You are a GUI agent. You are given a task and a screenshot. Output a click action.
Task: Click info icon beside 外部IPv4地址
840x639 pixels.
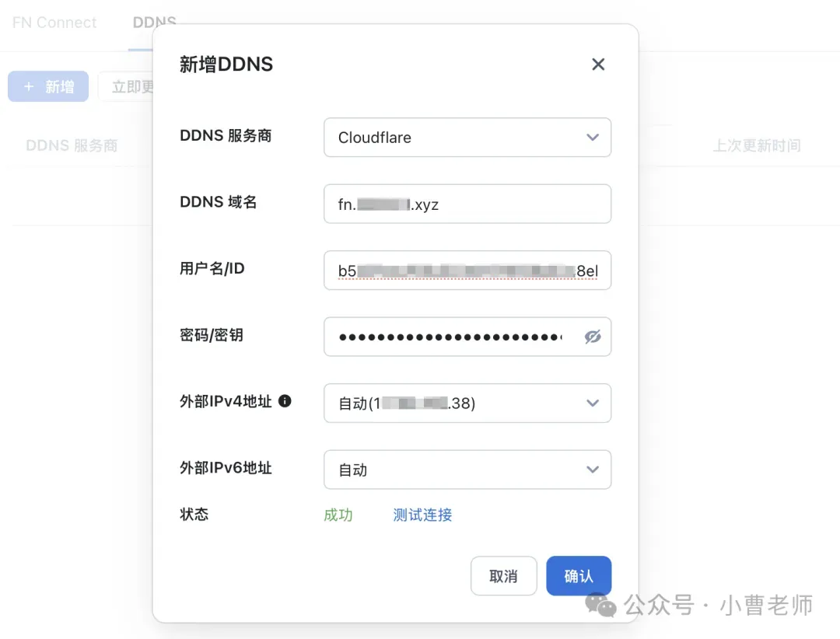285,401
